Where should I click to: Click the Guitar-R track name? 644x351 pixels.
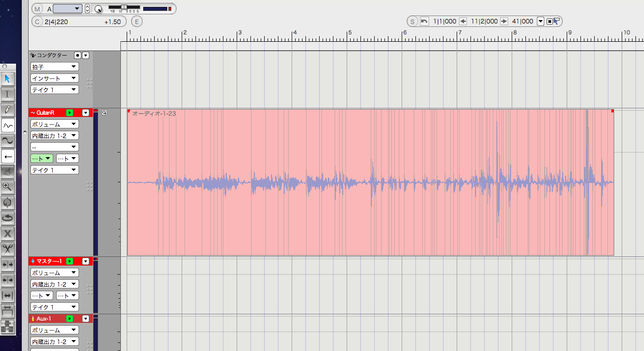45,112
